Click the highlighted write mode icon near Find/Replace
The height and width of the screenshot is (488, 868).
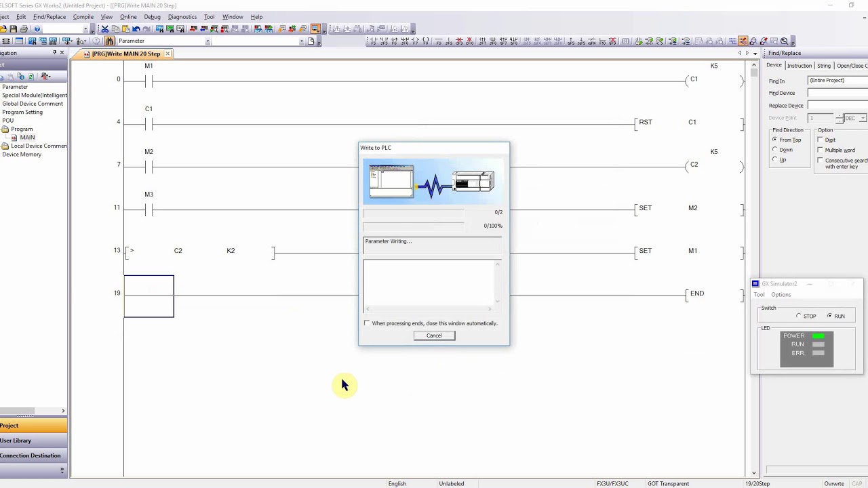[743, 41]
